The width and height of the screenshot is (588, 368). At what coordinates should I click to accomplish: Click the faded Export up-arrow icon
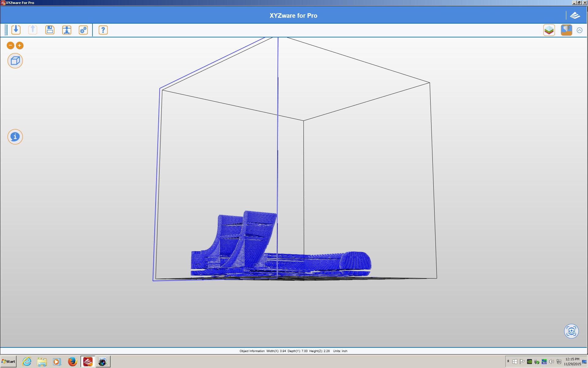pos(33,30)
